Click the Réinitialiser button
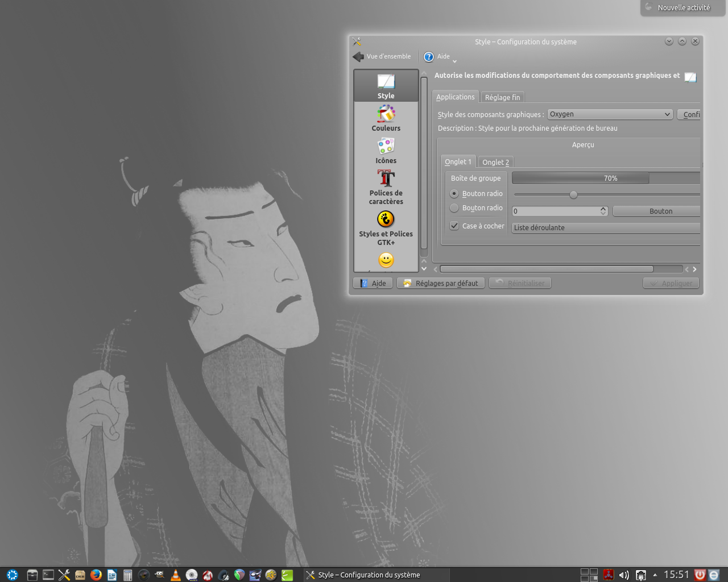728x582 pixels. click(520, 283)
